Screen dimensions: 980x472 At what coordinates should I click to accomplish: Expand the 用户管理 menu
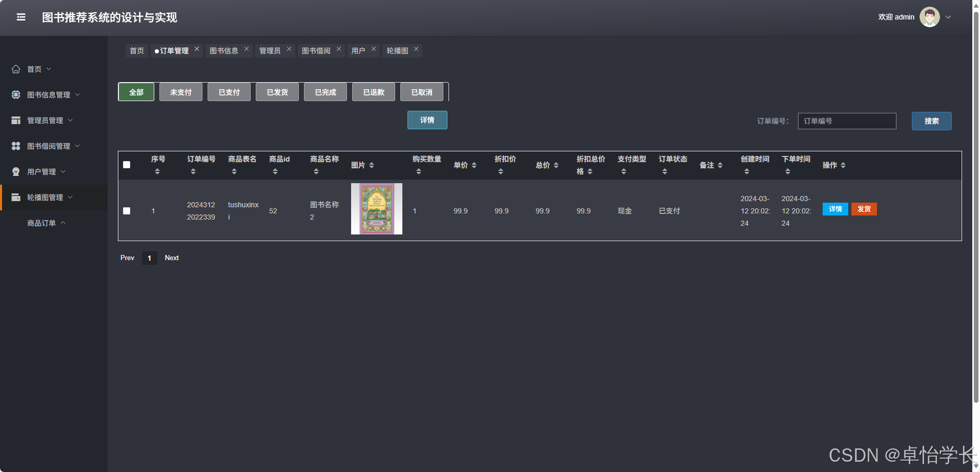63,171
